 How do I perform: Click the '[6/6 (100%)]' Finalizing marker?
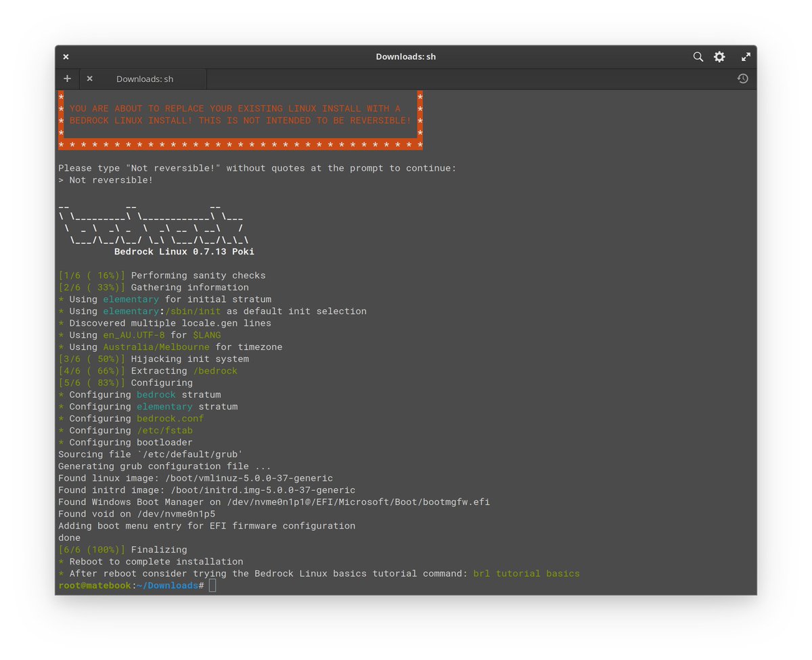pyautogui.click(x=91, y=550)
